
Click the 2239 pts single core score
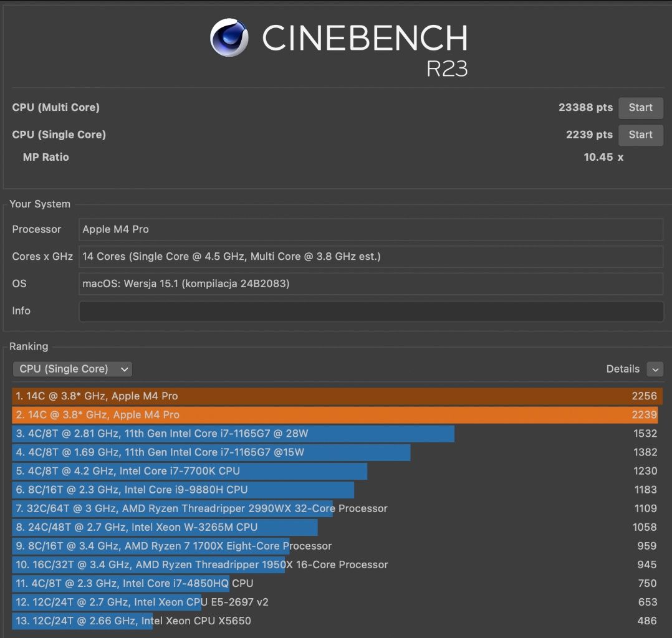coord(589,135)
